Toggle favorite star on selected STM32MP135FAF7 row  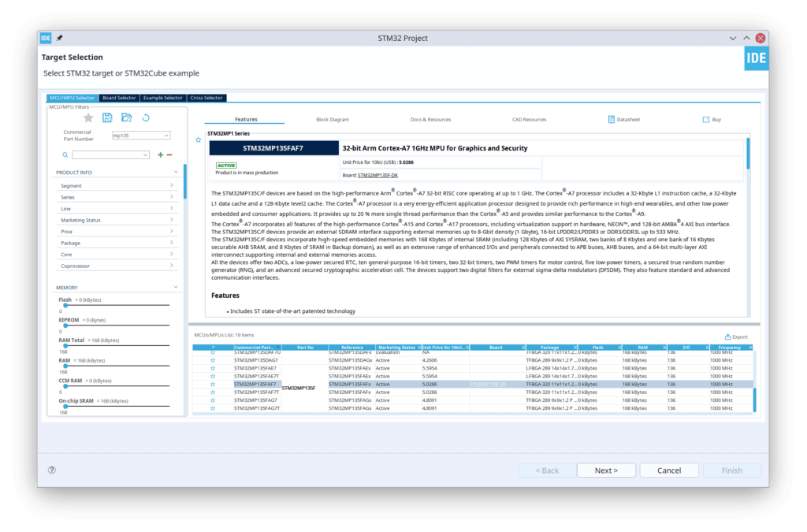213,385
